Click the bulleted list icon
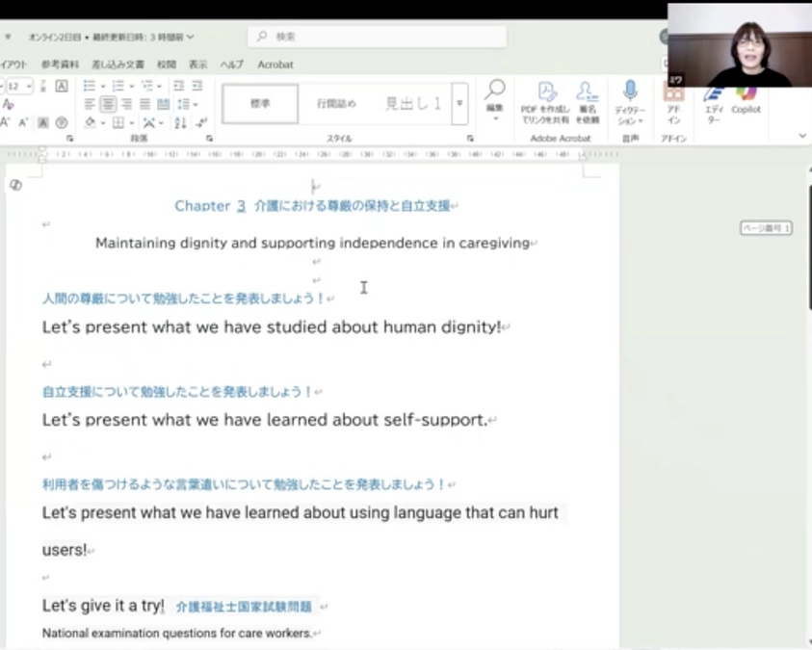812x650 pixels. [90, 86]
